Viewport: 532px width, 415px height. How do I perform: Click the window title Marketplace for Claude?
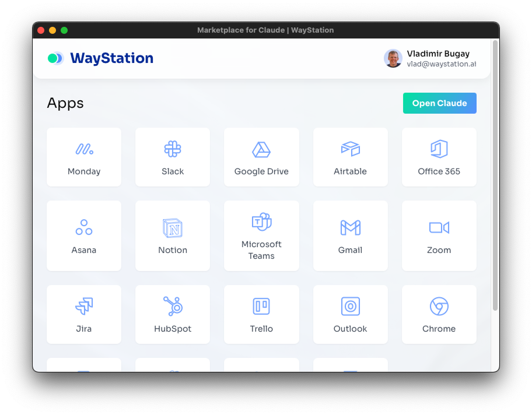(x=265, y=30)
